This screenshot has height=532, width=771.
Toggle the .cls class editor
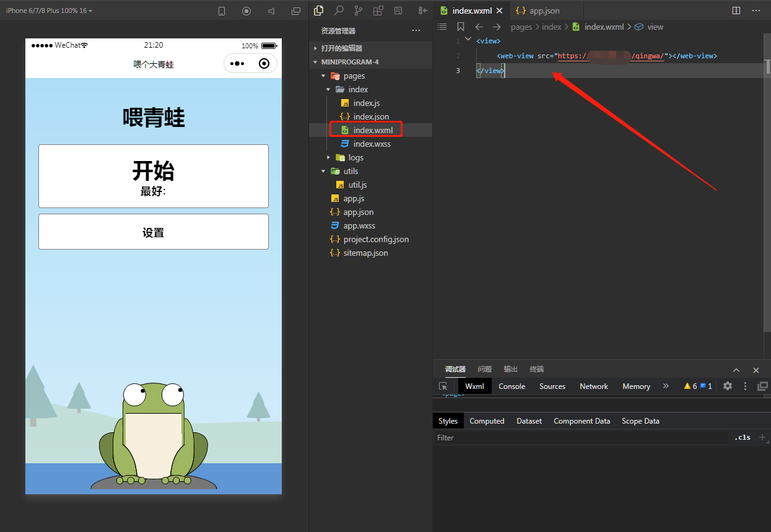[742, 437]
